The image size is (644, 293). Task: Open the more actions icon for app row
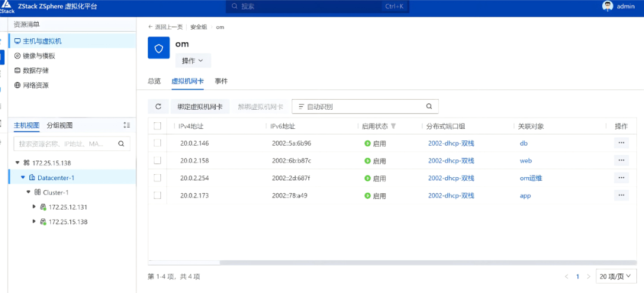tap(621, 196)
